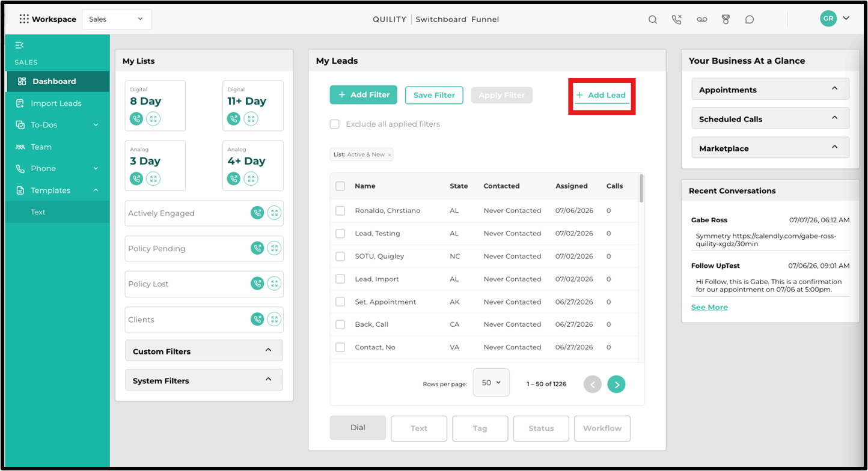Image resolution: width=868 pixels, height=471 pixels.
Task: Tick the select-all checkbox in Name header
Action: coord(340,186)
